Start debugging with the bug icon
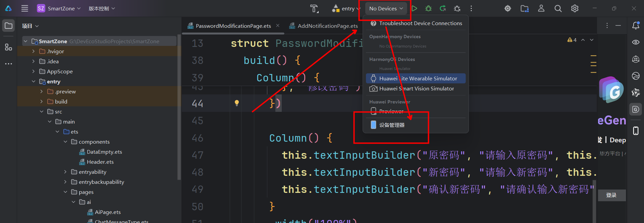 (x=428, y=8)
